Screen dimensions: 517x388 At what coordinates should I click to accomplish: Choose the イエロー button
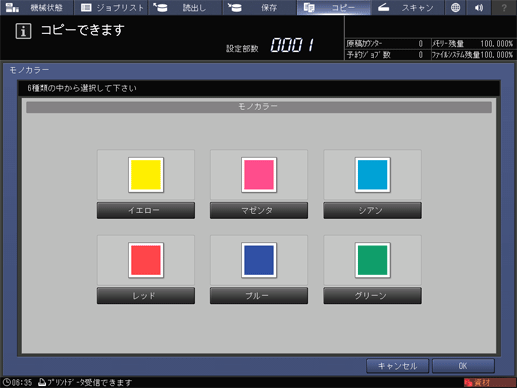point(146,210)
